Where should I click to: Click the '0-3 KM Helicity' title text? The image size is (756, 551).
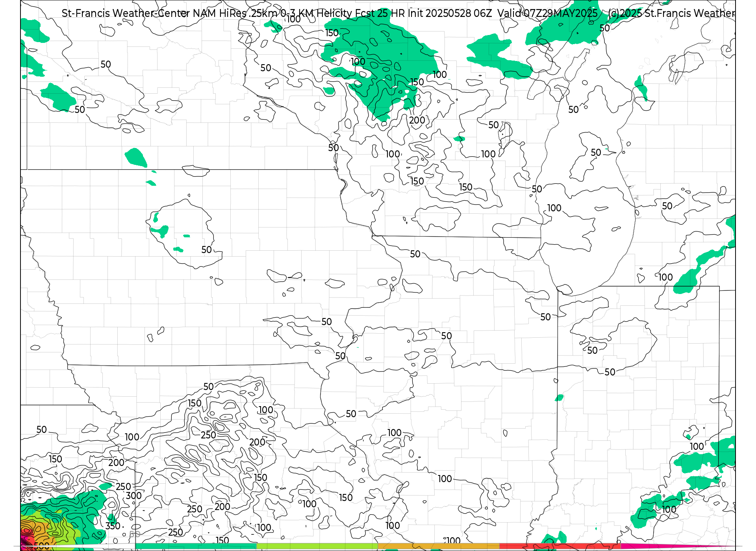[x=316, y=13]
